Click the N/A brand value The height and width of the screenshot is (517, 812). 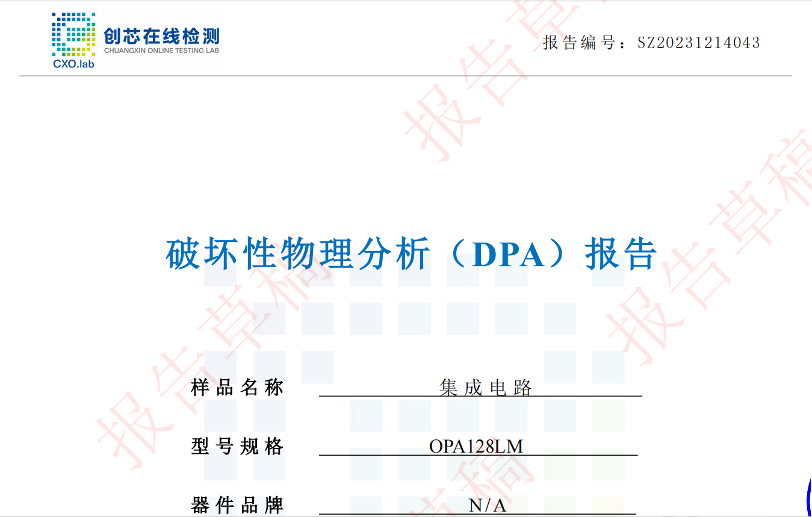point(487,506)
